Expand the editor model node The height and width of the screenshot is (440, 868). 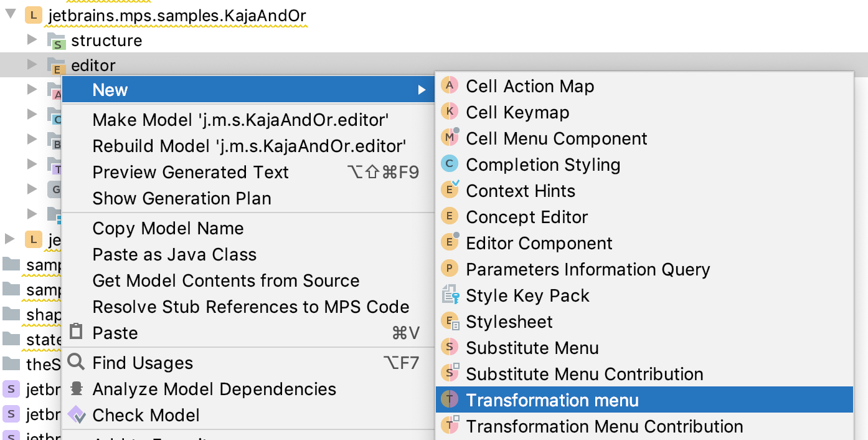click(32, 65)
